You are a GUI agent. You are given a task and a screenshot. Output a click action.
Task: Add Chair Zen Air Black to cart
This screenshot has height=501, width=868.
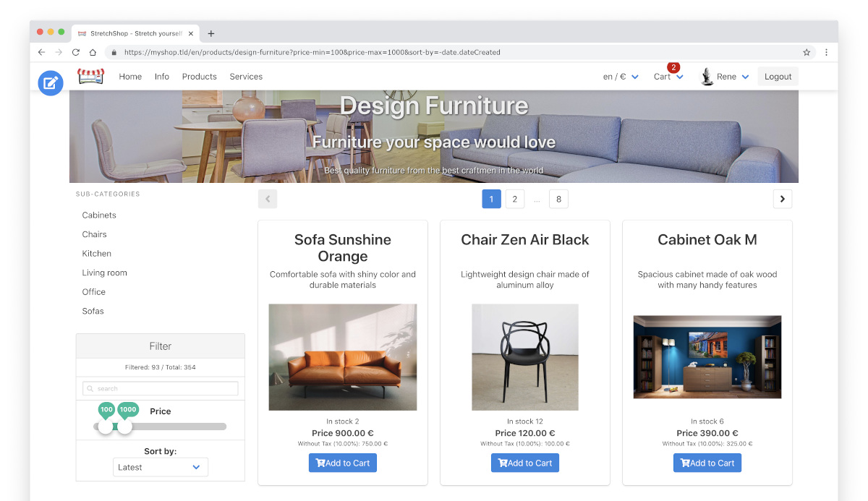525,463
